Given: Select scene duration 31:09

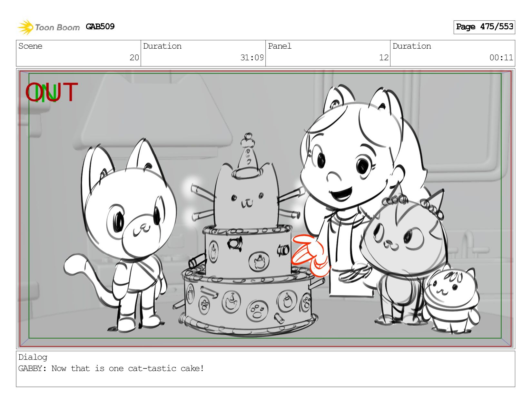Looking at the screenshot, I should [x=252, y=58].
